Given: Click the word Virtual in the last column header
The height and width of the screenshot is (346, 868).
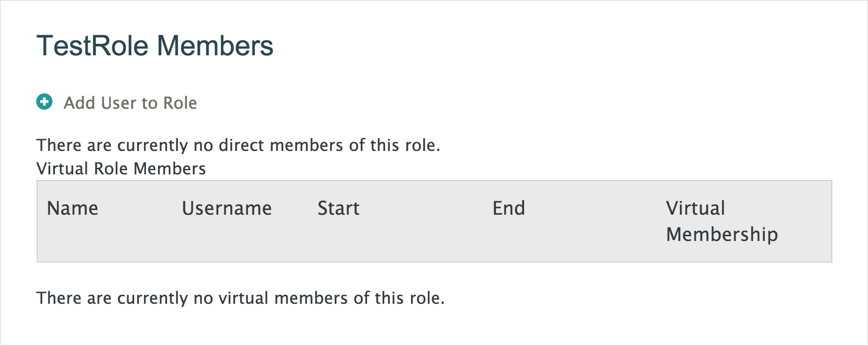Looking at the screenshot, I should point(695,208).
